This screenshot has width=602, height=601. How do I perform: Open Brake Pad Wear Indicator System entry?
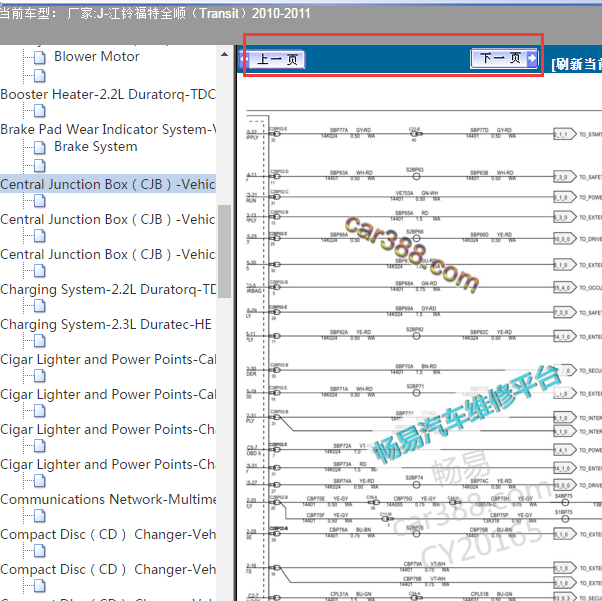tap(108, 129)
